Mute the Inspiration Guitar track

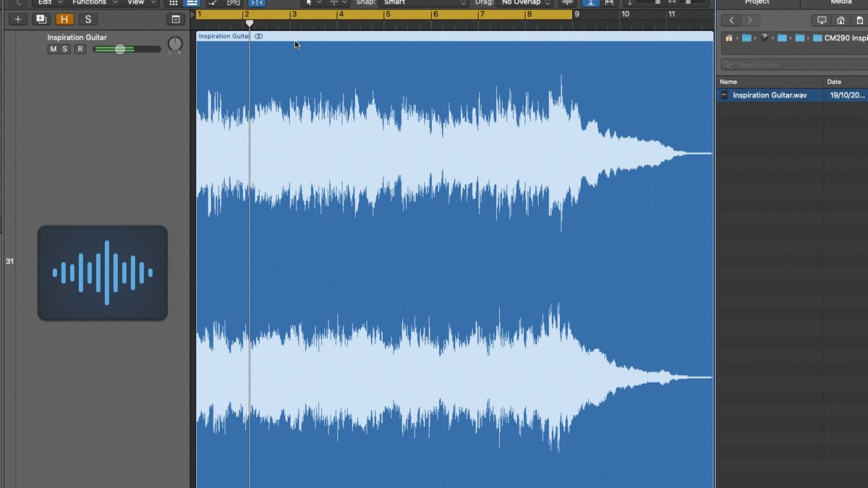click(52, 49)
